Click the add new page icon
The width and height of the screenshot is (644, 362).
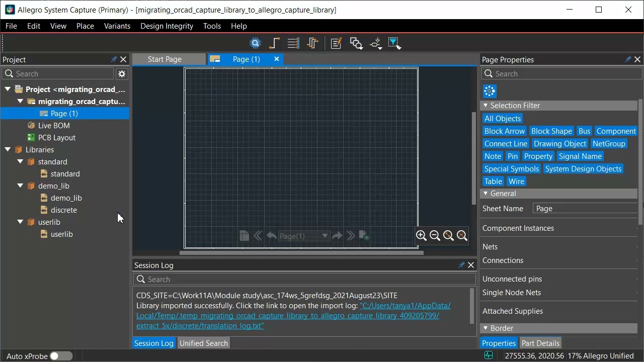pyautogui.click(x=364, y=236)
